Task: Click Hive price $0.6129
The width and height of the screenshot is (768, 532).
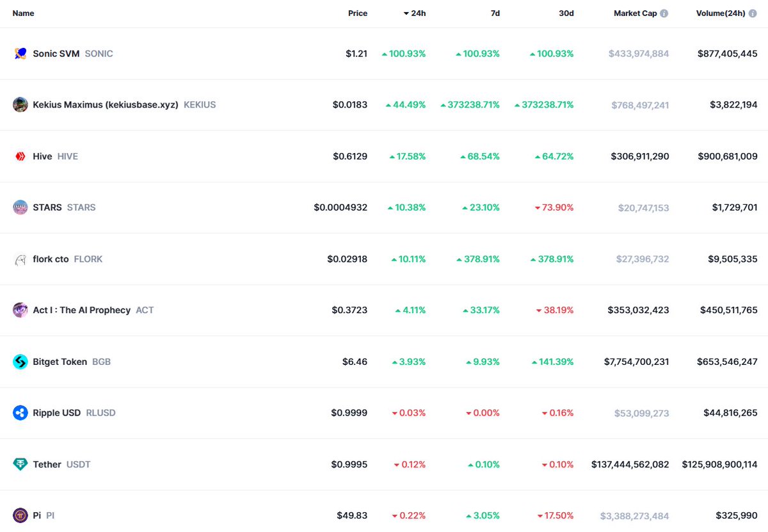Action: (x=350, y=156)
